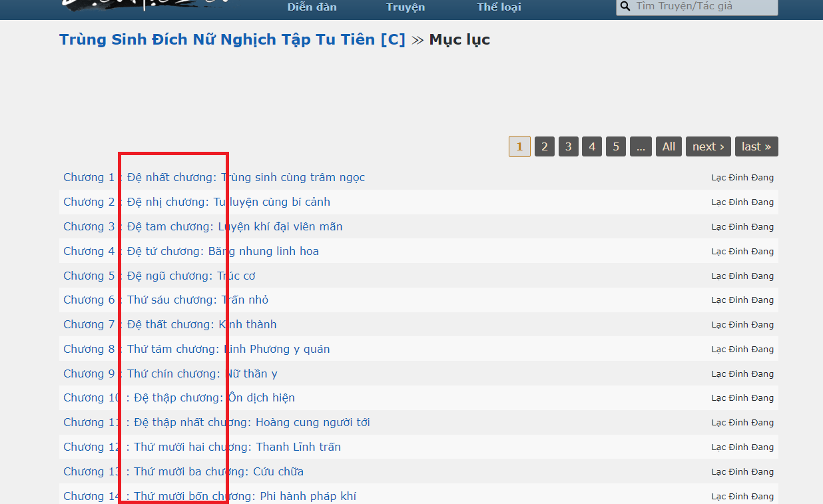
Task: Jump to page 5 of chapter list
Action: click(x=616, y=146)
